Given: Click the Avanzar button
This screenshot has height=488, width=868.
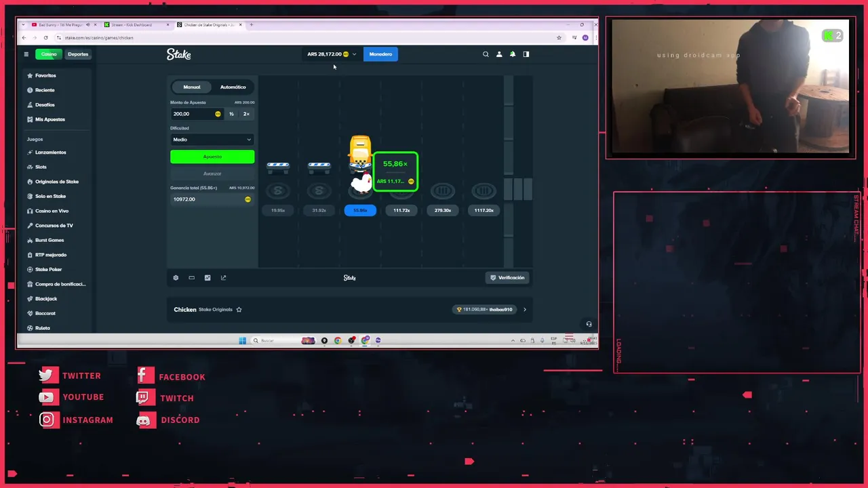Looking at the screenshot, I should coord(212,174).
